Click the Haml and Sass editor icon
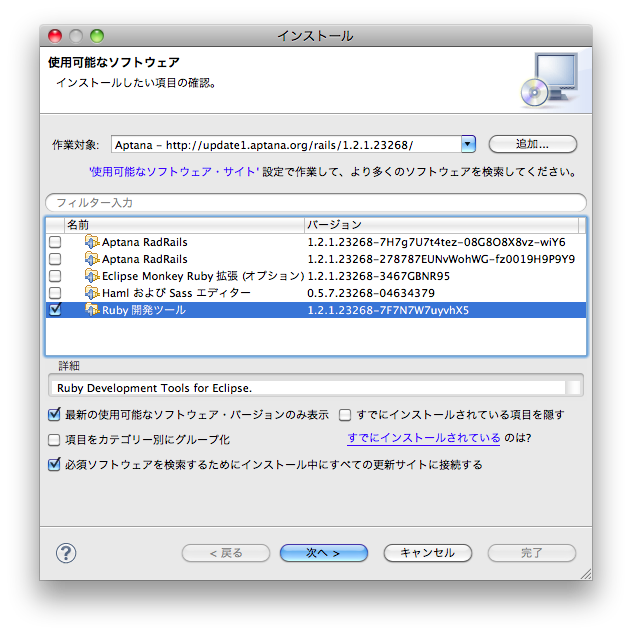This screenshot has width=632, height=635. pyautogui.click(x=92, y=293)
